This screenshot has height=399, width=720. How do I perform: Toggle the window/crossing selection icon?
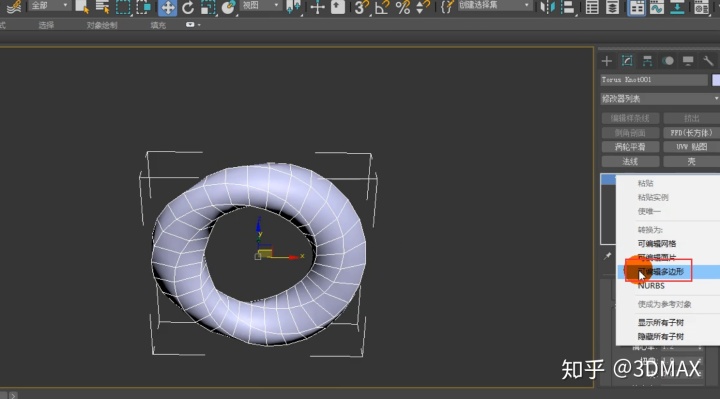[x=144, y=6]
